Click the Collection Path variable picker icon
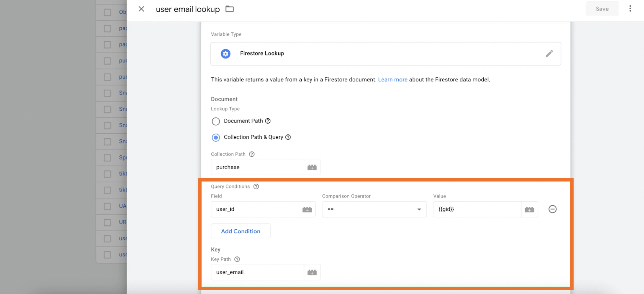 click(312, 167)
